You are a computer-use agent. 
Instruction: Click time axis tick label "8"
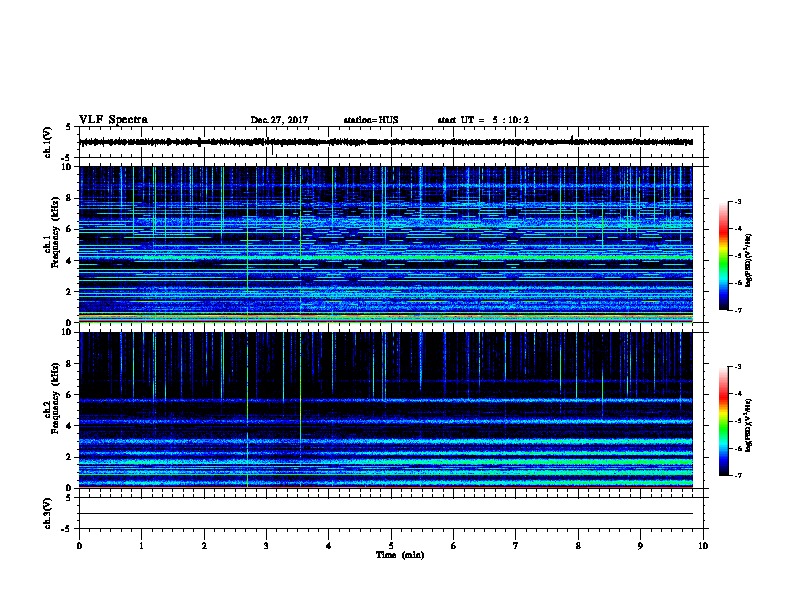(578, 546)
